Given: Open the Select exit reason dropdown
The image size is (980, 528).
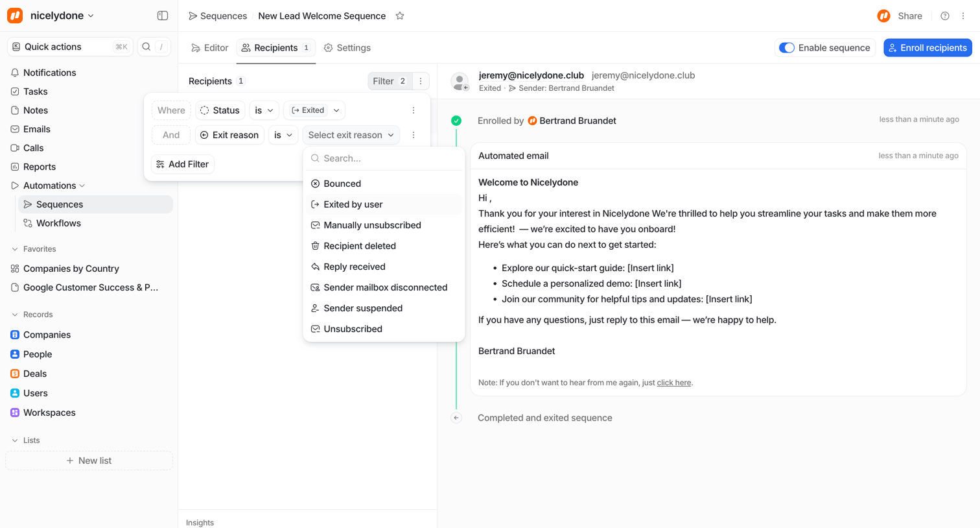Looking at the screenshot, I should (351, 135).
